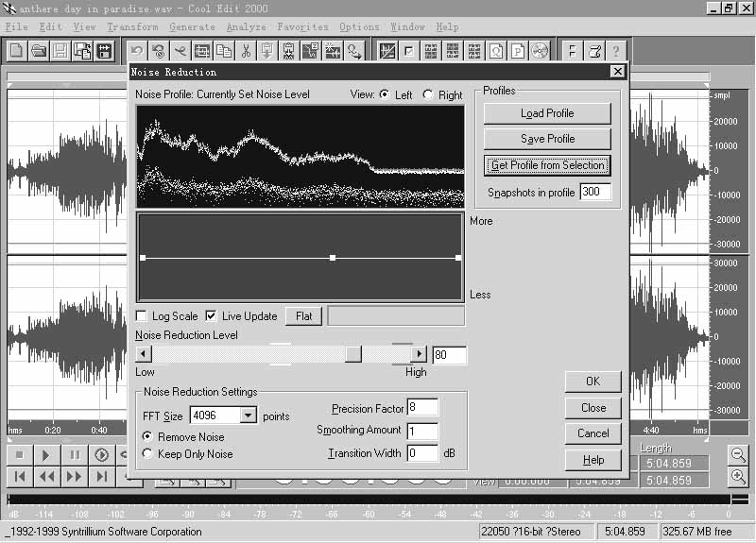Click the Flat button
The image size is (756, 543).
tap(303, 316)
